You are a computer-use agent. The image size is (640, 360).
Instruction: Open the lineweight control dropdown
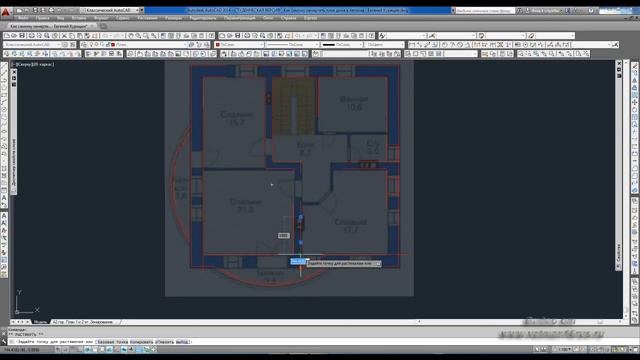(342, 44)
